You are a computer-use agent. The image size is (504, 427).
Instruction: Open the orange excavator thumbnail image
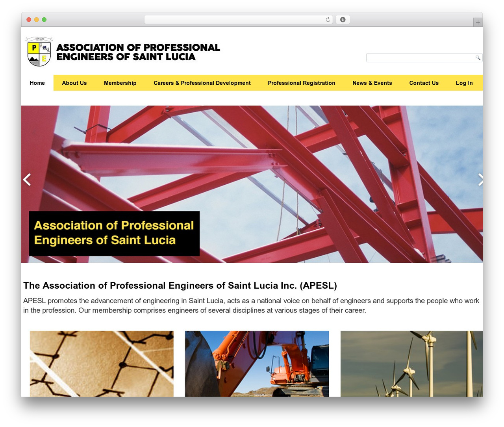[257, 364]
